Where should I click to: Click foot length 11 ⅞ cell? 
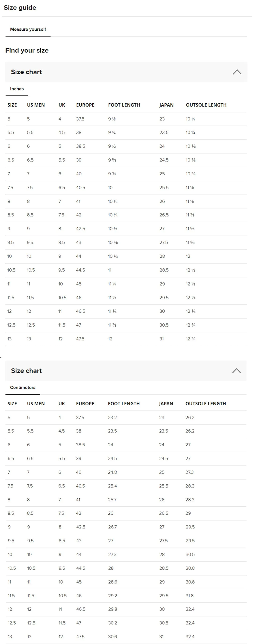(112, 325)
